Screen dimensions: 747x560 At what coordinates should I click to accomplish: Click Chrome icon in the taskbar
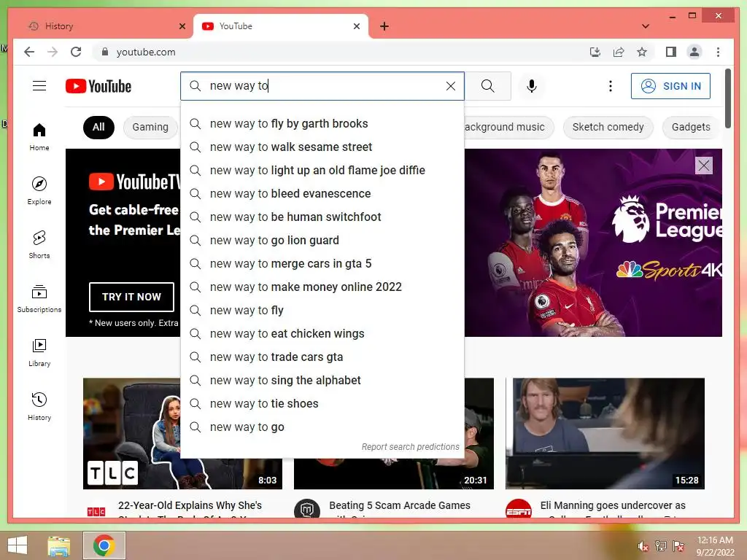pyautogui.click(x=104, y=545)
